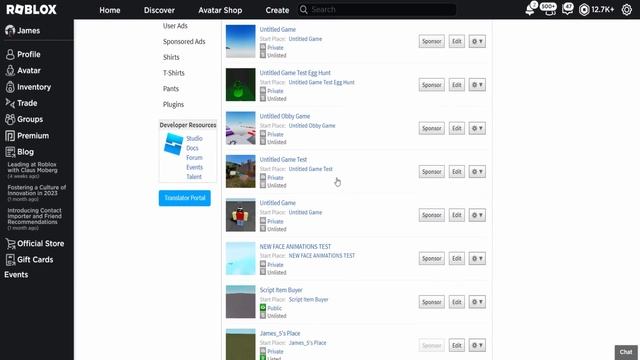The width and height of the screenshot is (640, 360).
Task: Open gear dropdown for Untitled Obby Game
Action: (477, 128)
